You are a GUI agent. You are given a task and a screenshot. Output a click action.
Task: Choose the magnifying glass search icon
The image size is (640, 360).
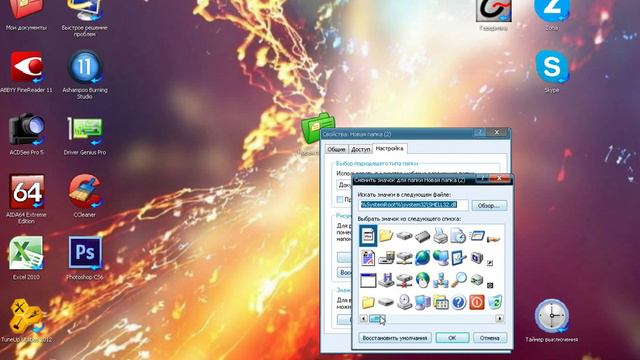point(458,280)
